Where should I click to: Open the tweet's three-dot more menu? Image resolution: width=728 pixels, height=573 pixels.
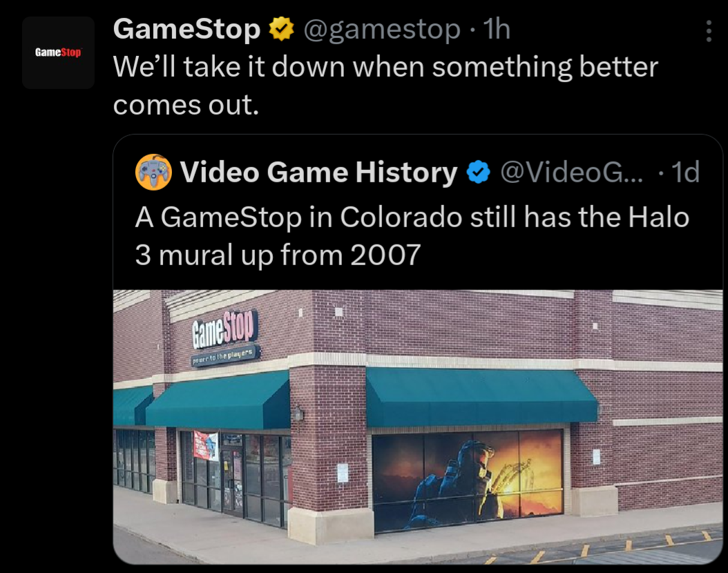coord(709,30)
